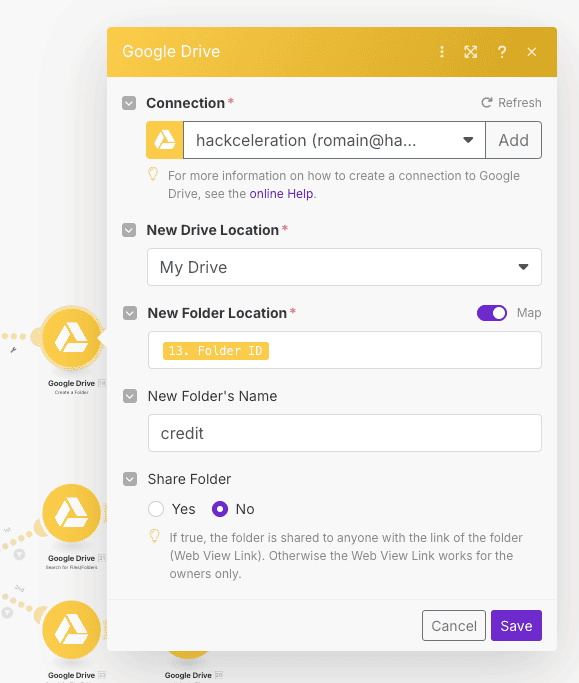Click the Refresh connection icon

point(486,103)
